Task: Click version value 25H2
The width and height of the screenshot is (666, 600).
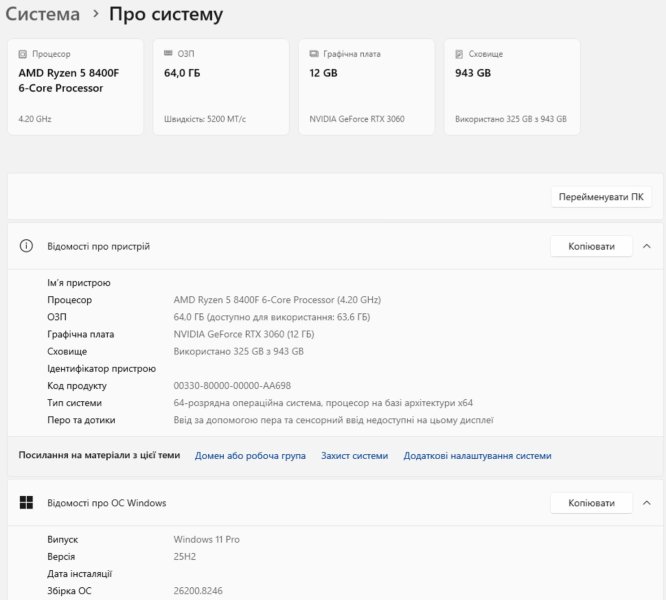Action: pyautogui.click(x=185, y=556)
